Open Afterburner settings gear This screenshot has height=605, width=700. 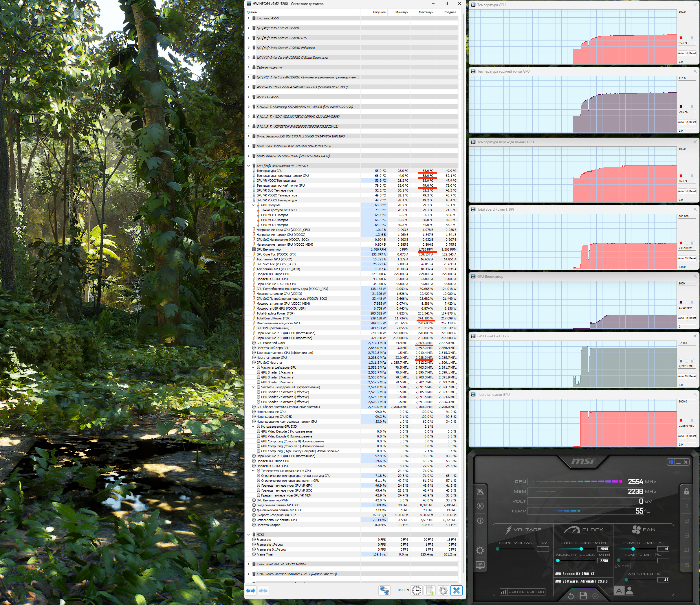[x=480, y=550]
